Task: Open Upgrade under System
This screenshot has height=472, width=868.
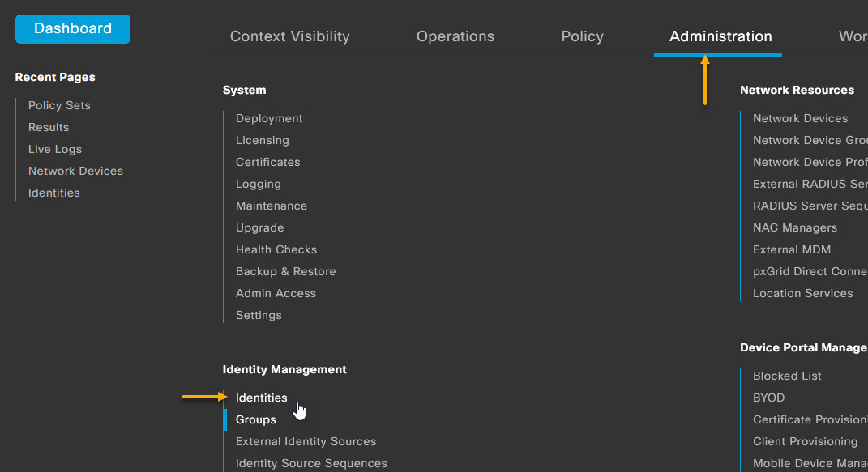Action: (259, 227)
